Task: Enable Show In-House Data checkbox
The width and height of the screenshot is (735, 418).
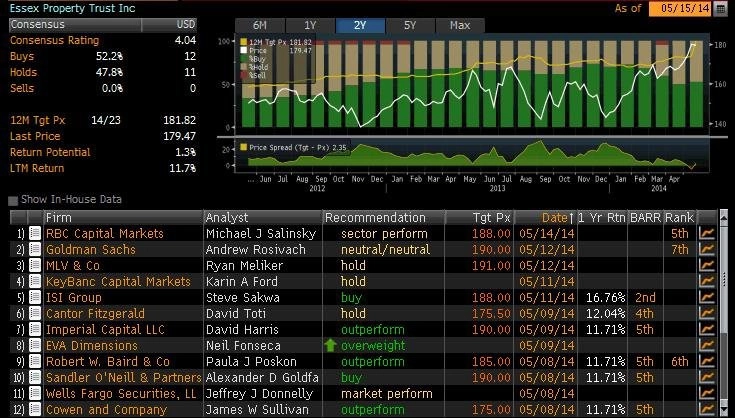Action: [13, 201]
